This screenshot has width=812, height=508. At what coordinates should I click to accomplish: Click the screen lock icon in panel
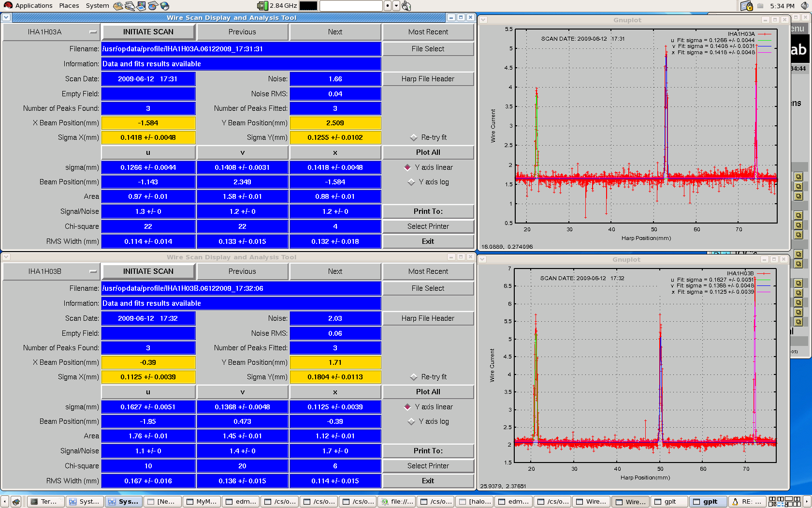tap(747, 6)
